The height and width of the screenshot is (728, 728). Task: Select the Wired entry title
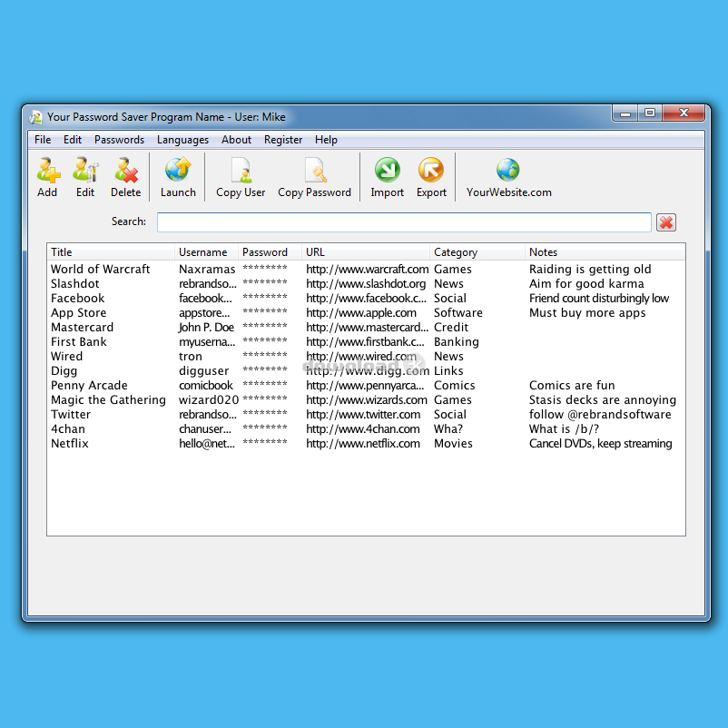tap(66, 356)
